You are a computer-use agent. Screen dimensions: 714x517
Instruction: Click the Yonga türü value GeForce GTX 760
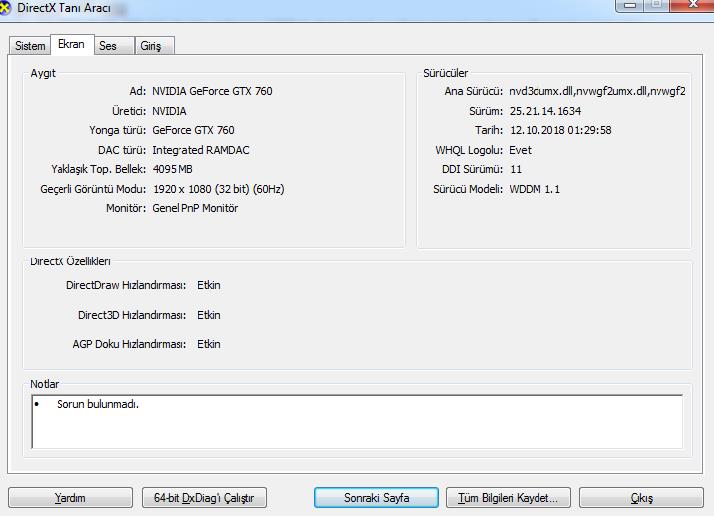click(x=194, y=130)
